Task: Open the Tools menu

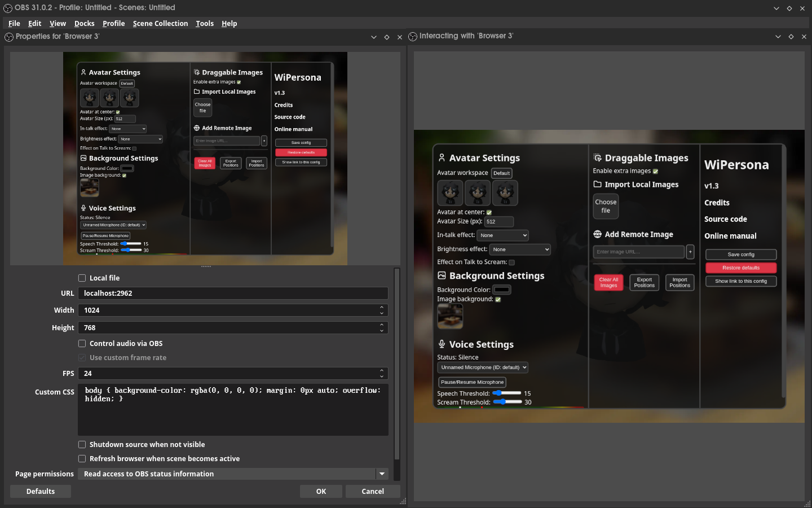Action: pyautogui.click(x=205, y=24)
